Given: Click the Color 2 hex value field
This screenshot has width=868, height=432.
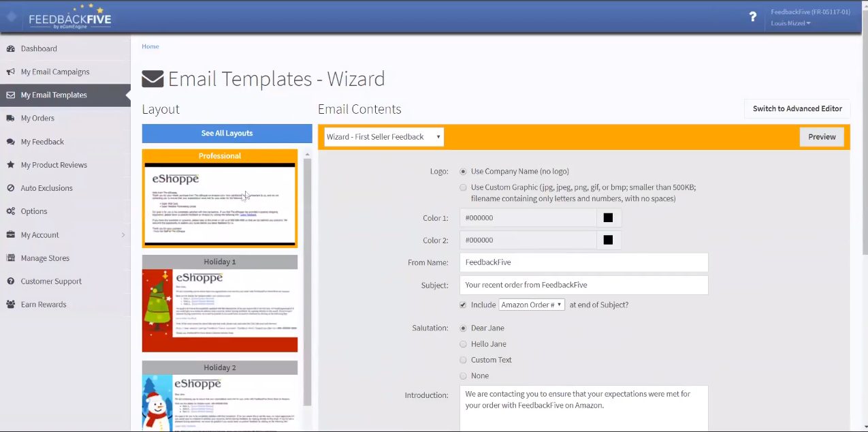Looking at the screenshot, I should point(528,240).
